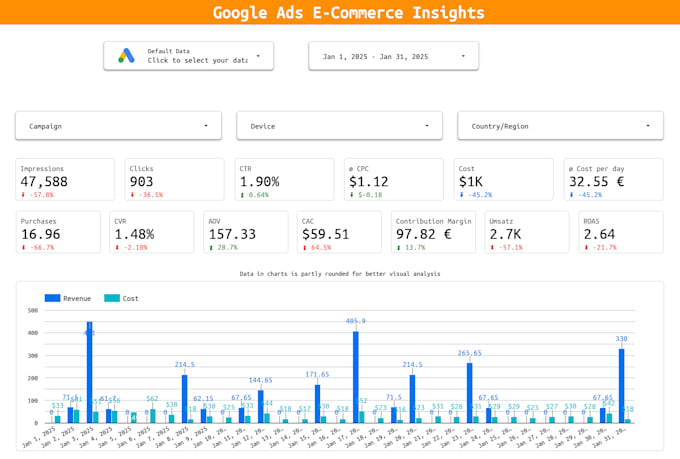This screenshot has width=680, height=459.
Task: Select the Contribution Margin value 97.82 €
Action: 423,234
